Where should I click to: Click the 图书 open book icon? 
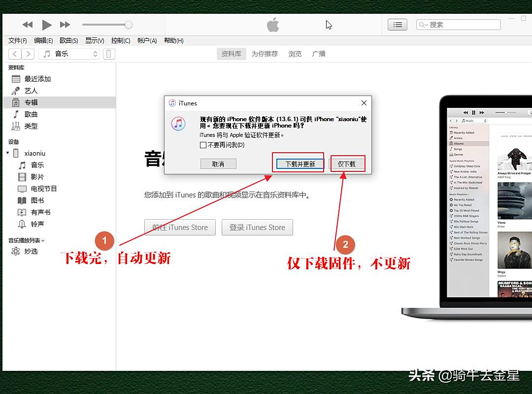[22, 200]
